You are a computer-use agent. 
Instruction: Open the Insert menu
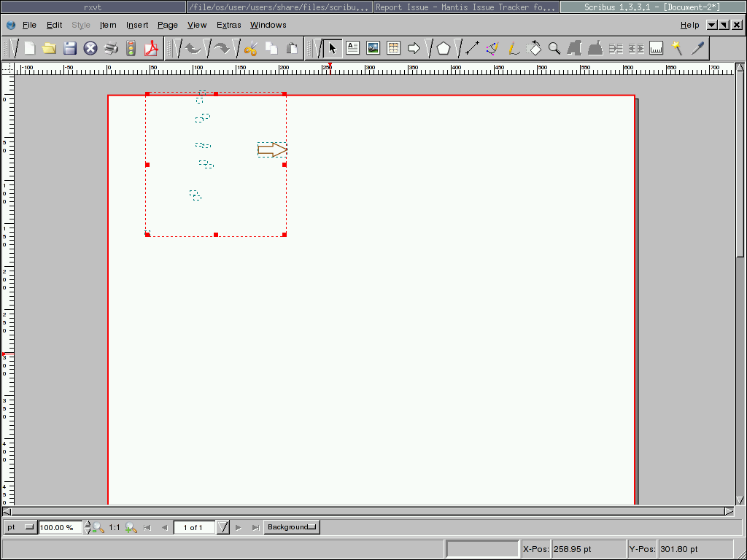click(x=137, y=25)
